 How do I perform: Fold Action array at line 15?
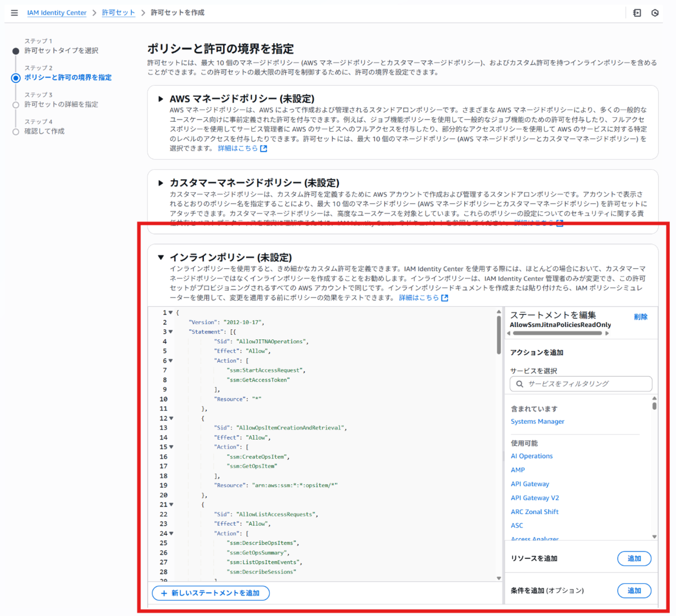(171, 447)
